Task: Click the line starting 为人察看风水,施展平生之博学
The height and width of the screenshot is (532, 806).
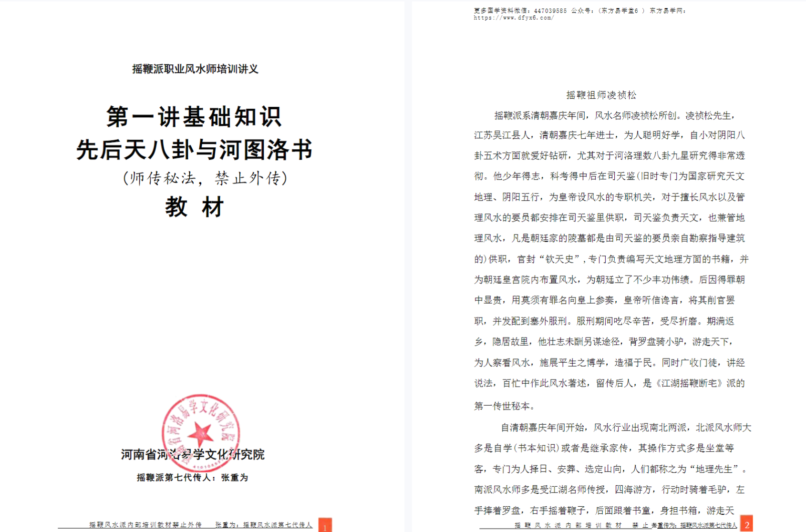Action: coord(610,363)
